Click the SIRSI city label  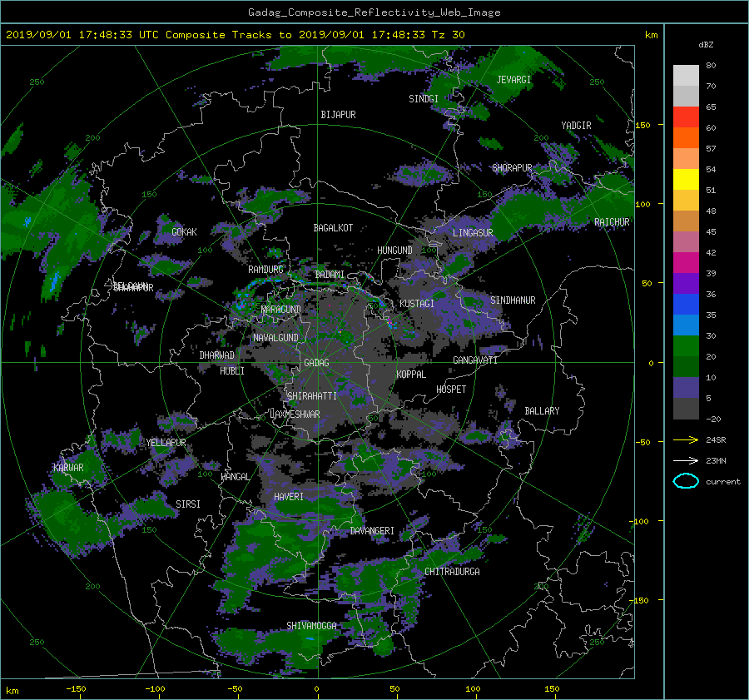coord(188,504)
